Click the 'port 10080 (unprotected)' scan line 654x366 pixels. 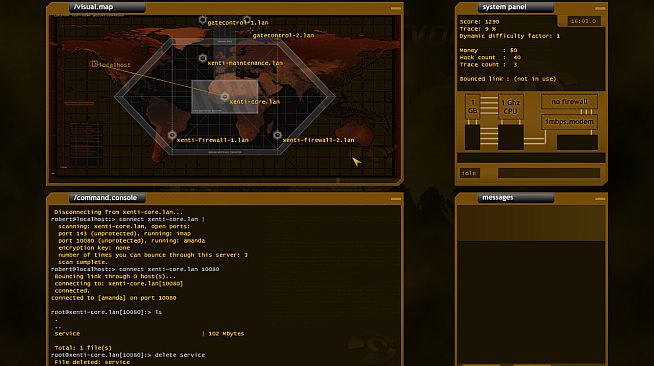pos(131,241)
